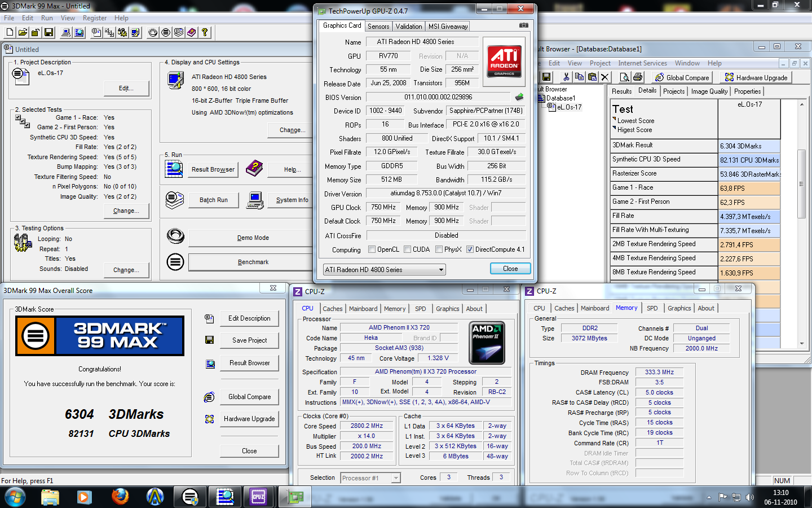Open the File menu in 3DMark 99 Max
The height and width of the screenshot is (508, 812).
tap(9, 18)
